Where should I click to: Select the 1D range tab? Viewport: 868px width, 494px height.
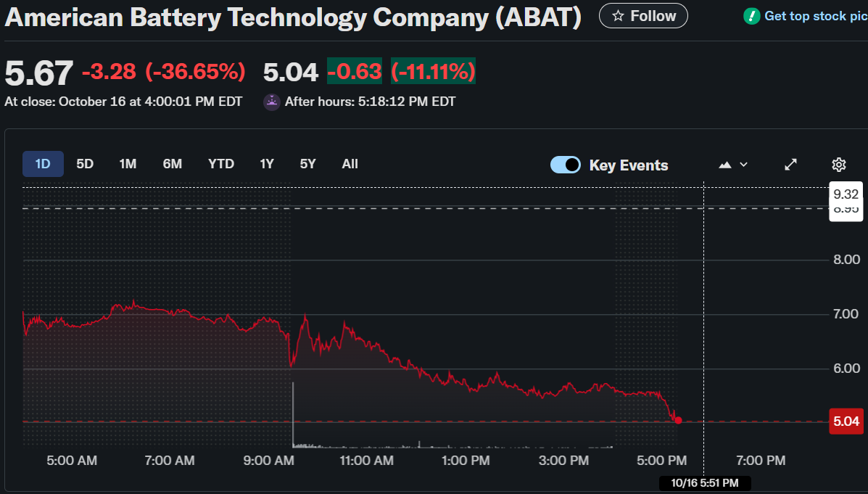(43, 164)
